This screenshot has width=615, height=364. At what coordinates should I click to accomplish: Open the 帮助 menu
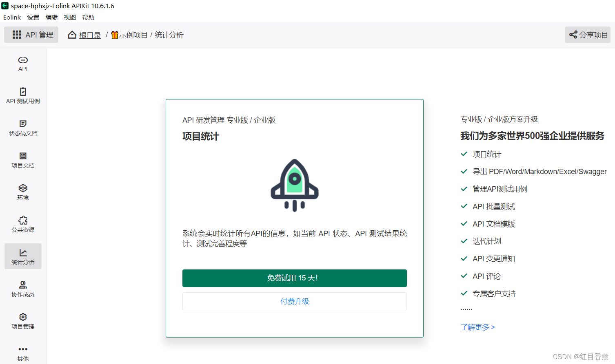pos(88,17)
